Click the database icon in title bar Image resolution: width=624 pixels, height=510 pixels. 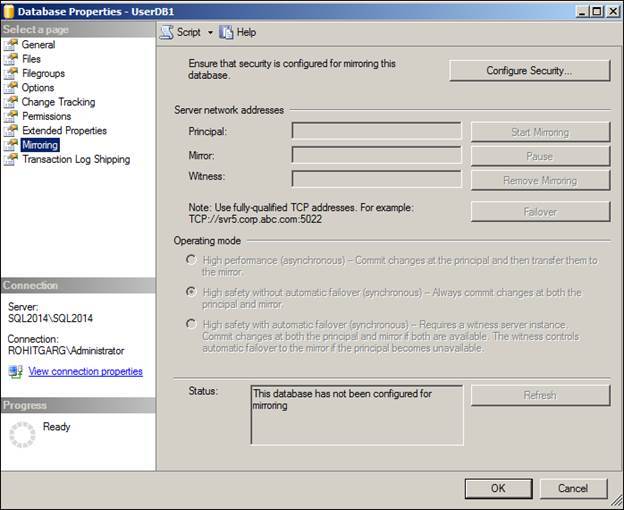click(8, 12)
